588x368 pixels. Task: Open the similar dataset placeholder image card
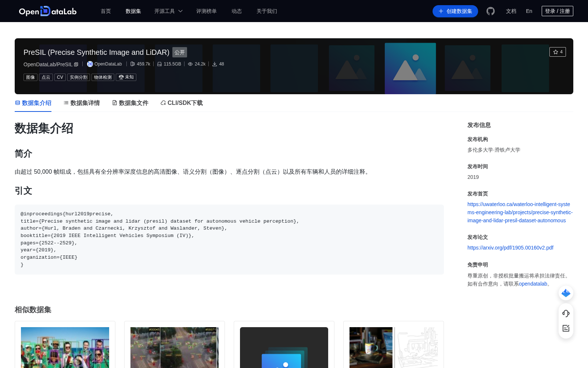point(284,347)
